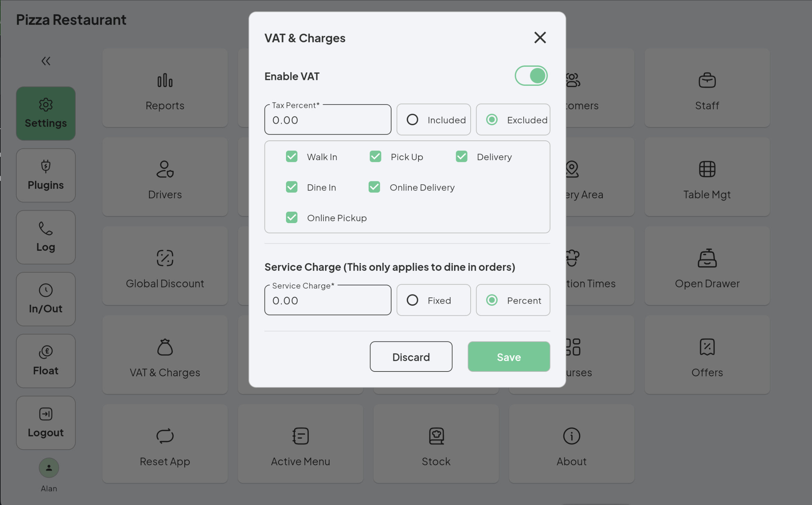Click the Plugins sidebar icon

[x=45, y=175]
